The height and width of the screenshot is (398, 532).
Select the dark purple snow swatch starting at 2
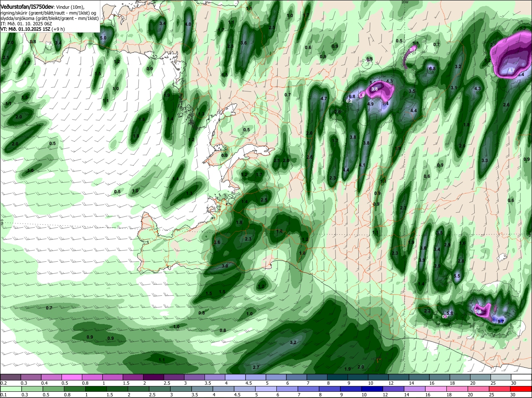click(153, 377)
